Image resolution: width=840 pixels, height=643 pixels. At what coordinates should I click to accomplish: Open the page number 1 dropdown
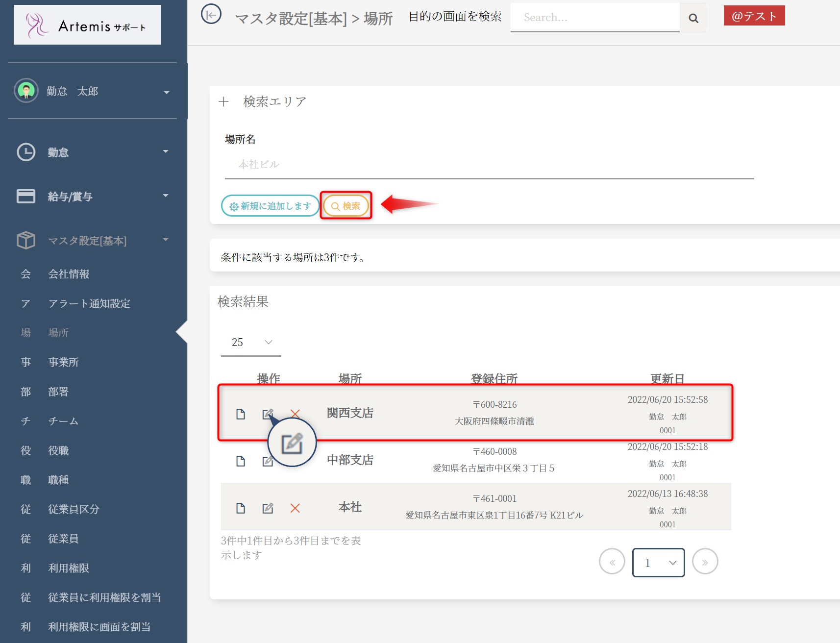click(x=658, y=563)
